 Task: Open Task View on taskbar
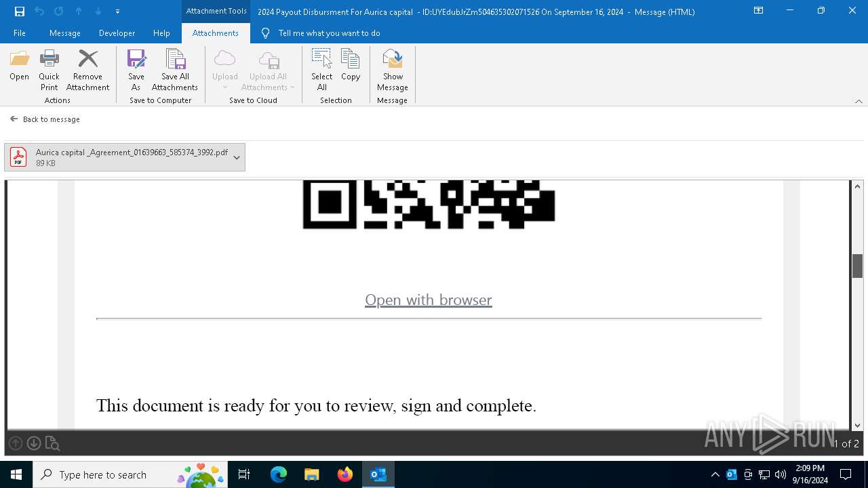244,474
